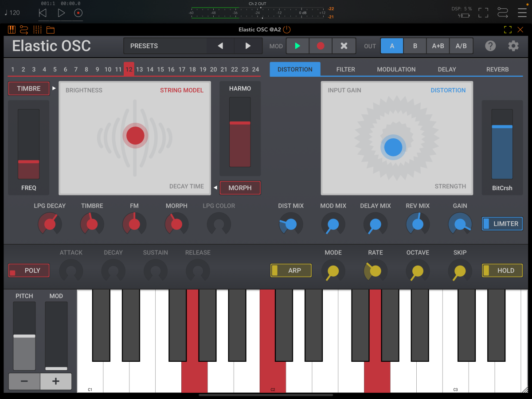Open Elastic OSC settings gear
The width and height of the screenshot is (532, 399).
click(x=513, y=46)
